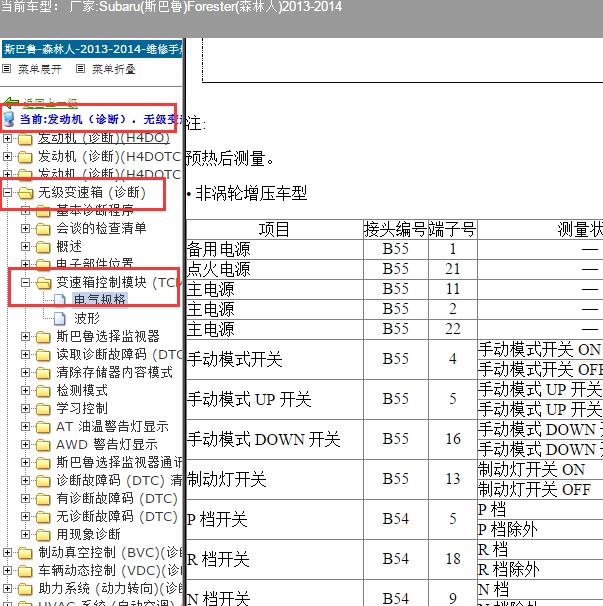Expand the 会谈的检查清单 node
This screenshot has height=606, width=603.
click(x=26, y=228)
